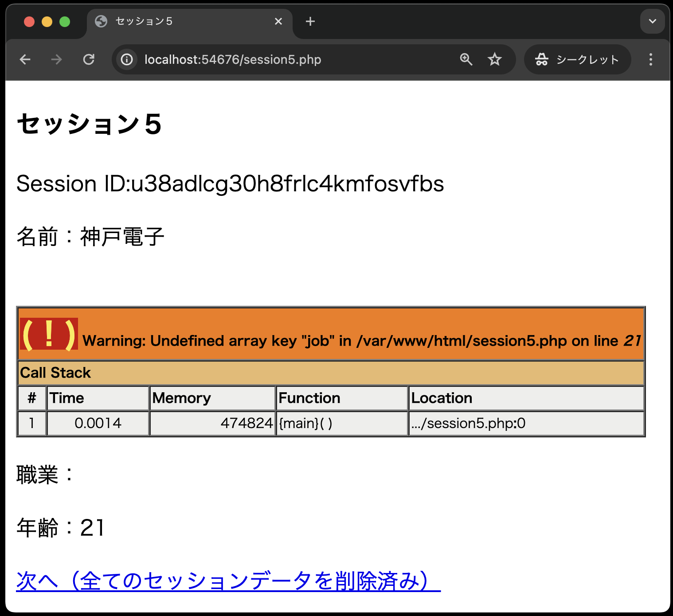This screenshot has width=673, height=616.
Task: Reload the page with refresh icon
Action: pos(89,59)
